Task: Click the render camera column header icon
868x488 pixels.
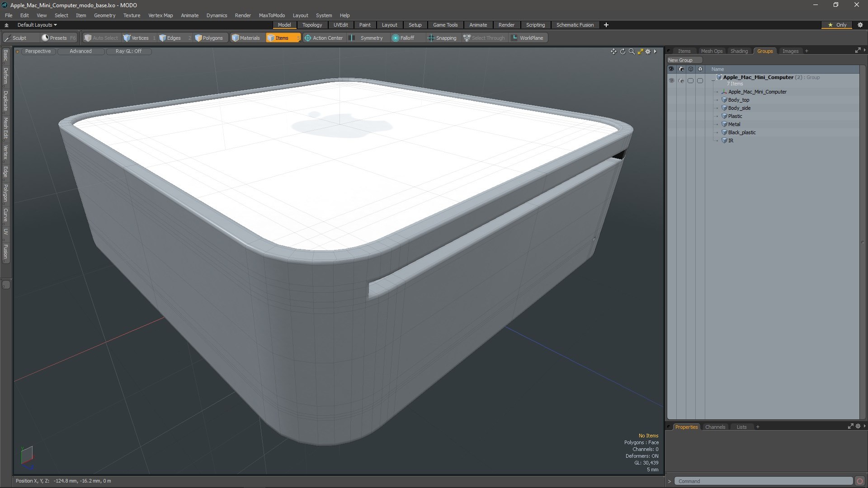Action: pos(681,69)
